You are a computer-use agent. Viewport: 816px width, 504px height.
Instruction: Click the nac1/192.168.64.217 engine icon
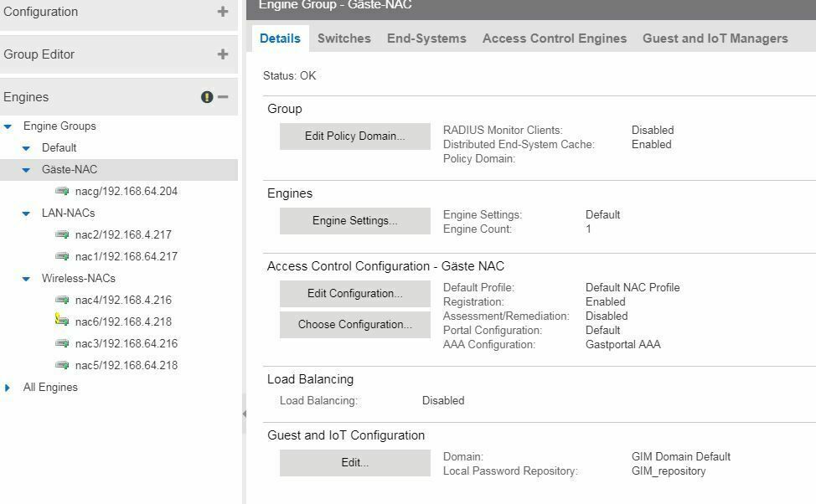(62, 257)
